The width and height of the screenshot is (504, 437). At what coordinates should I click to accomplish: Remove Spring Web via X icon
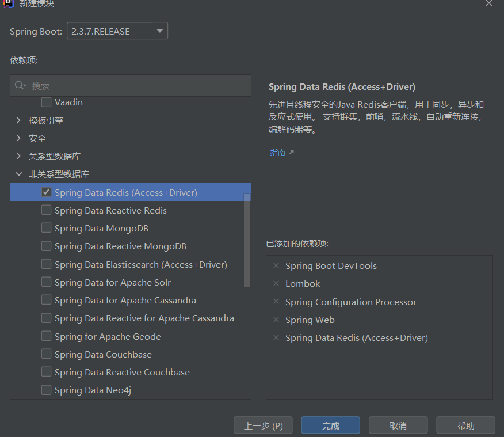coord(276,320)
